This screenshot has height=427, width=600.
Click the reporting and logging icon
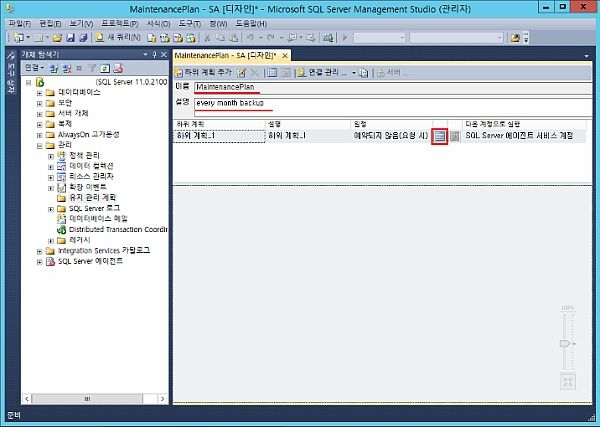coord(364,73)
